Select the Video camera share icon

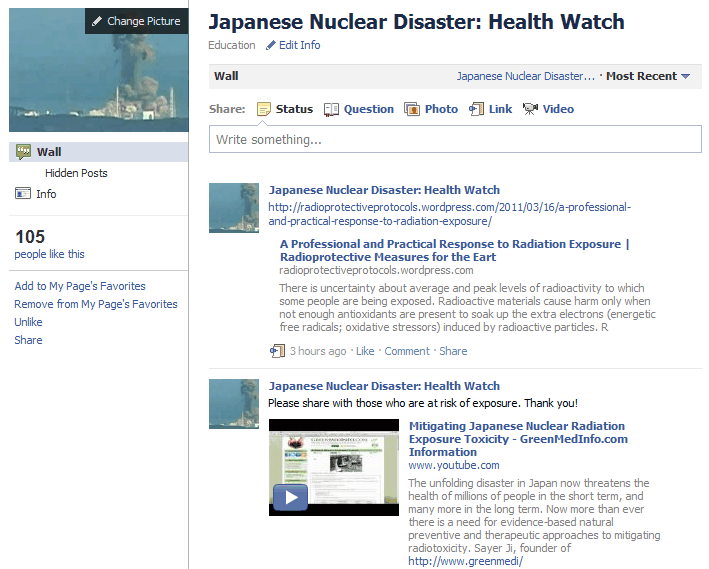[530, 109]
